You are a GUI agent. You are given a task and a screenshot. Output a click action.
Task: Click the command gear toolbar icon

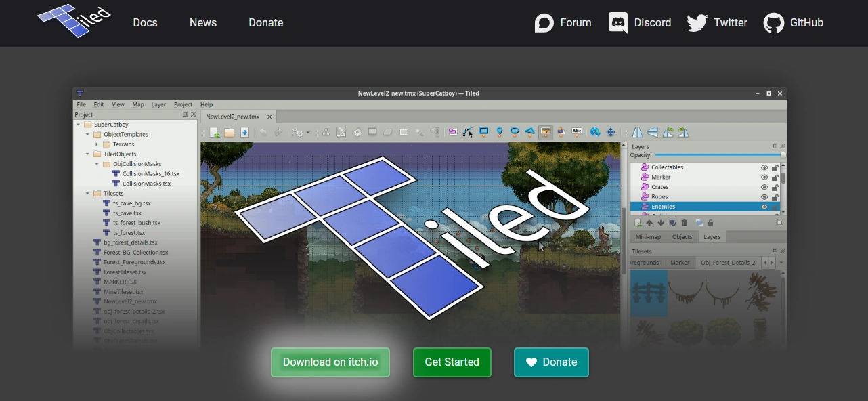(x=297, y=132)
